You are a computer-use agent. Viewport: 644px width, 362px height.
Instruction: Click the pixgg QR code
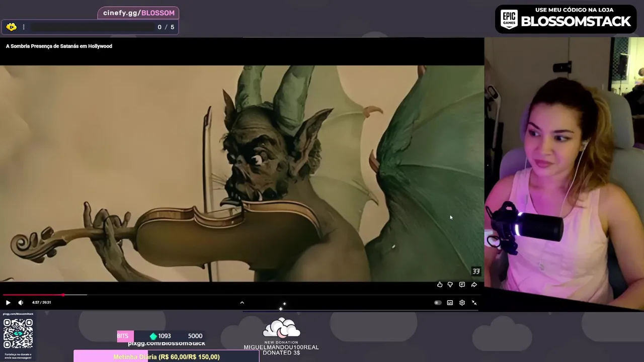[18, 333]
